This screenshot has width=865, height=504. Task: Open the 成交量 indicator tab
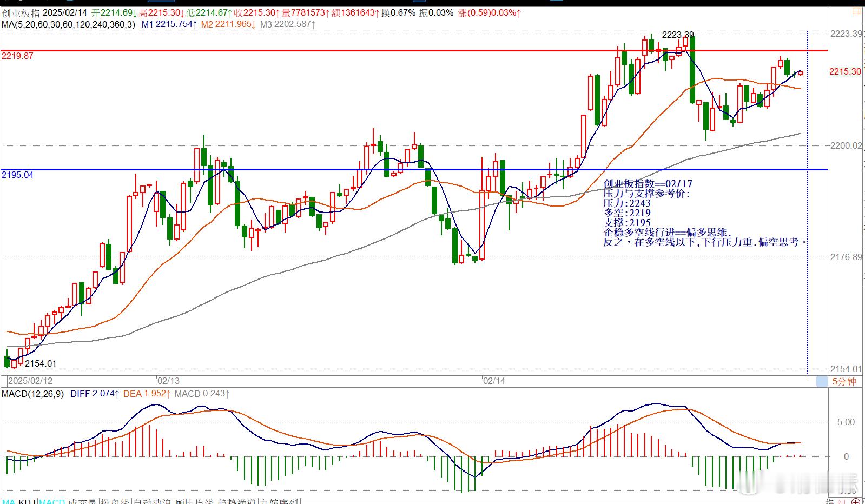pos(83,502)
